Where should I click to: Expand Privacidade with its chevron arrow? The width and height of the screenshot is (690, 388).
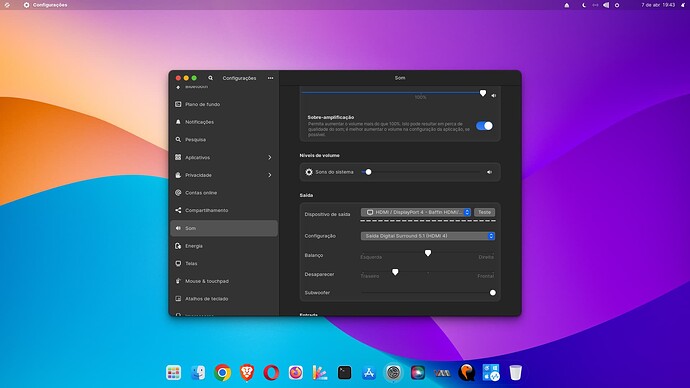(x=270, y=175)
